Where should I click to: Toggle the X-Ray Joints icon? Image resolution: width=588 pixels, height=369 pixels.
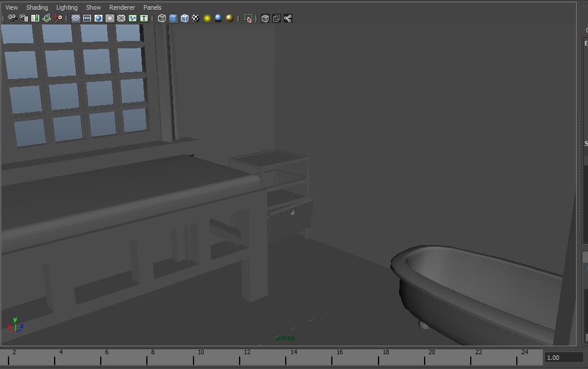click(287, 18)
